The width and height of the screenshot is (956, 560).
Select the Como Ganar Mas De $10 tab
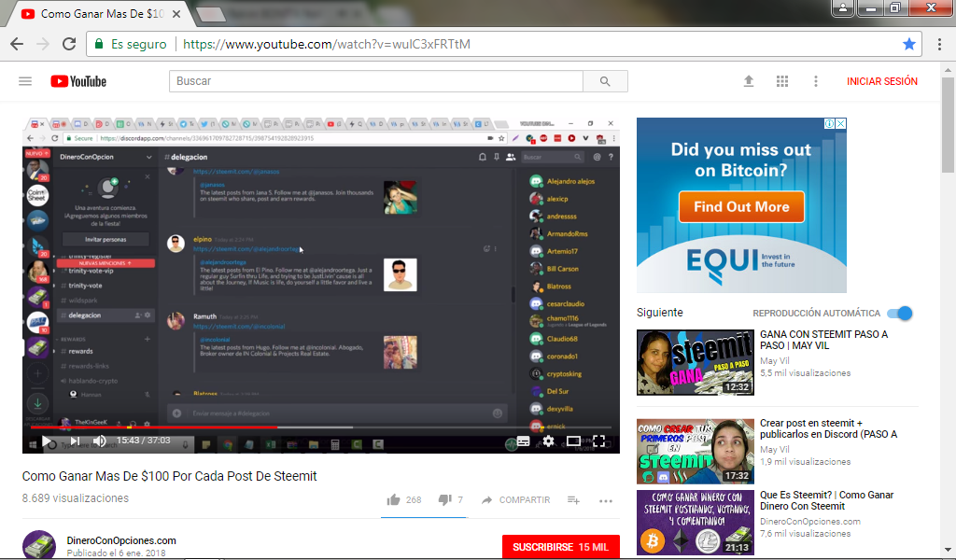click(x=101, y=13)
